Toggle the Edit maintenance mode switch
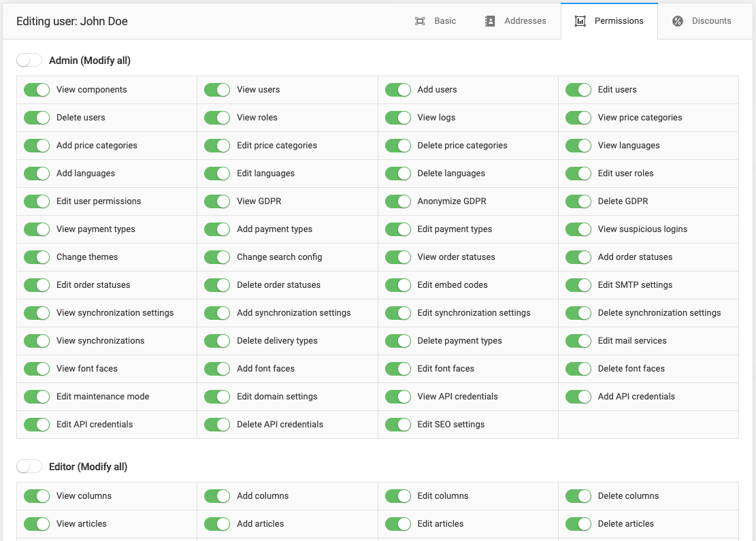The image size is (756, 541). 37,397
